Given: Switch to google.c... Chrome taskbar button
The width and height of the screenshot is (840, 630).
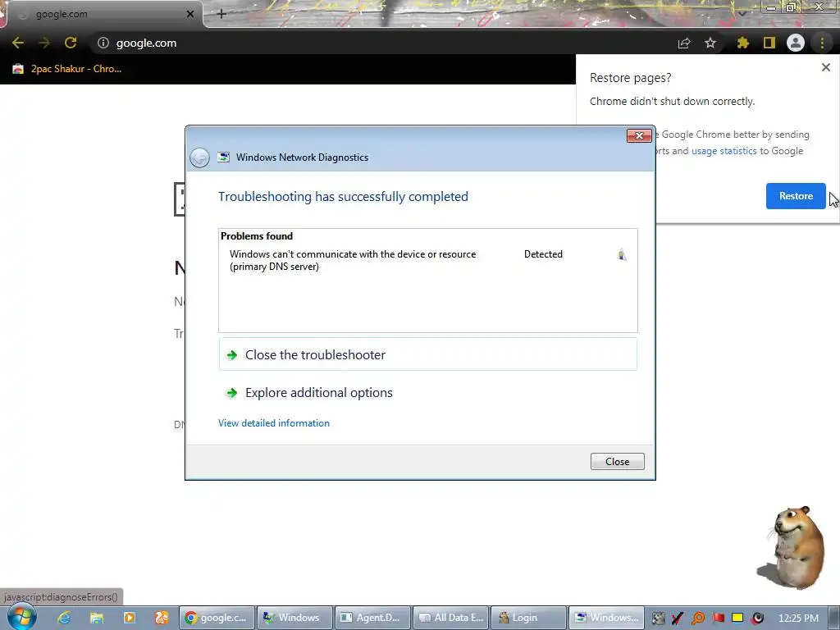Looking at the screenshot, I should click(x=217, y=618).
